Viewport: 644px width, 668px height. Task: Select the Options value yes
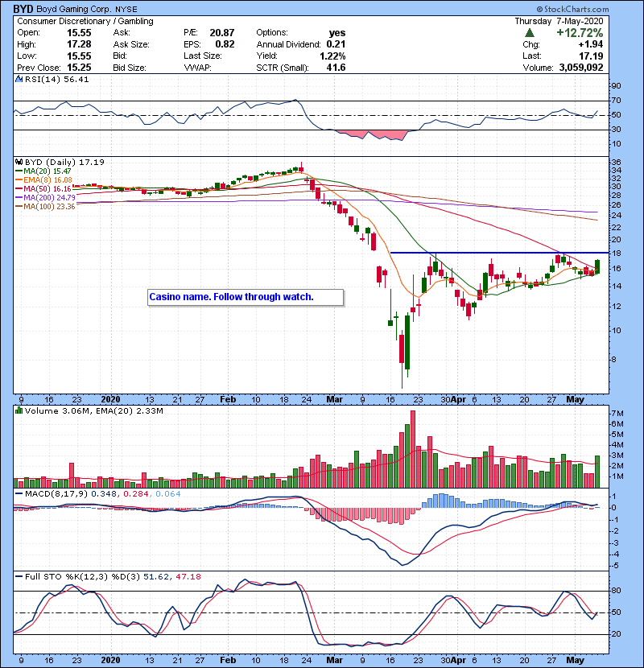pos(337,33)
